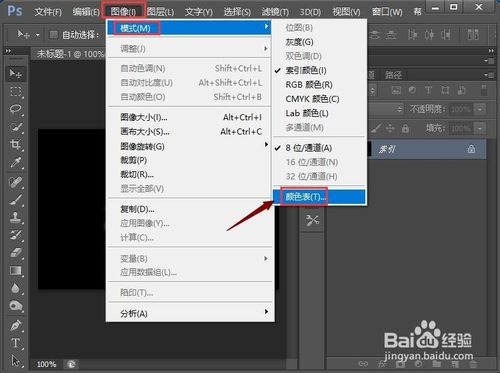Select the Lasso tool

tap(15, 109)
